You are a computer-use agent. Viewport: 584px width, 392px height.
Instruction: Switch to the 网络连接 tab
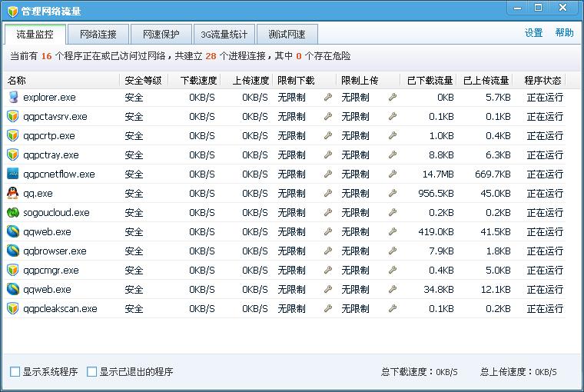[x=98, y=35]
